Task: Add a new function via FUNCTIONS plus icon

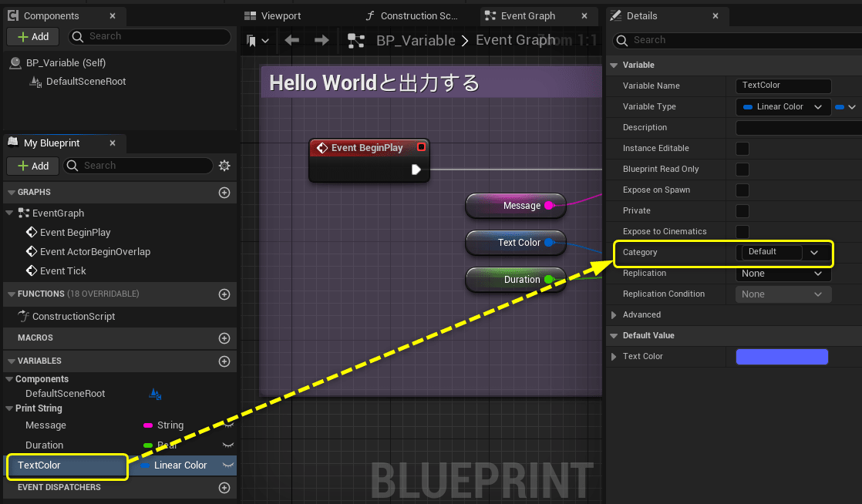Action: [224, 294]
